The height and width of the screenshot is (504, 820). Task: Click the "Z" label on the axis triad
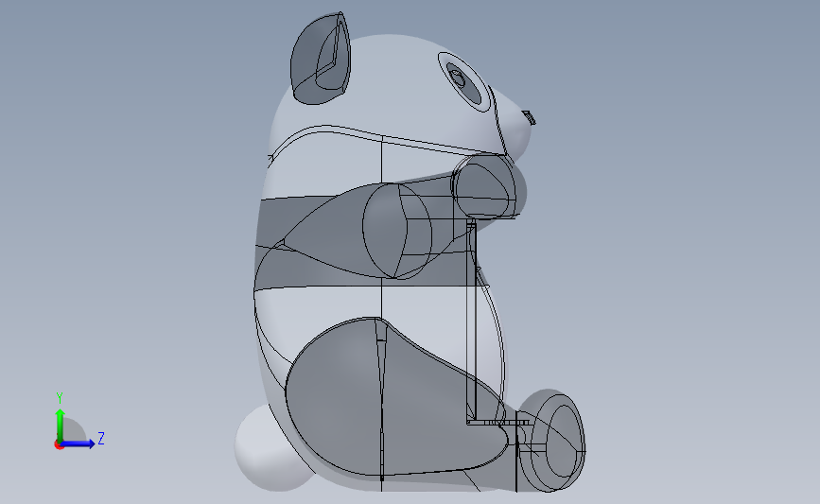coord(101,438)
